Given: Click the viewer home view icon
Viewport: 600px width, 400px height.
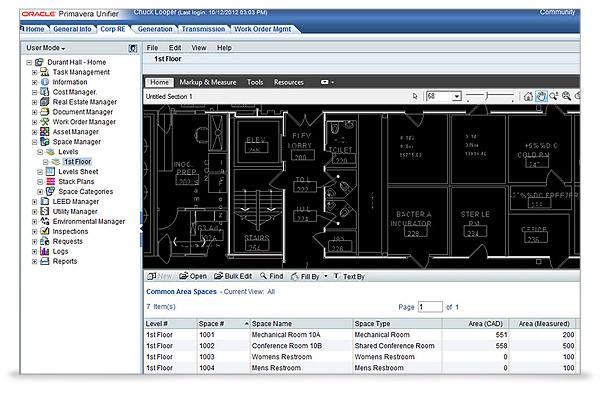Looking at the screenshot, I should pyautogui.click(x=528, y=96).
